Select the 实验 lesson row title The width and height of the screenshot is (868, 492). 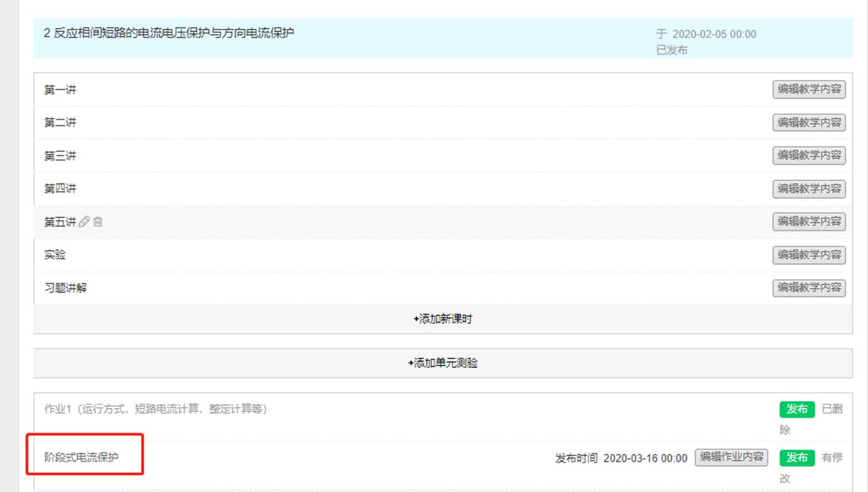click(55, 255)
